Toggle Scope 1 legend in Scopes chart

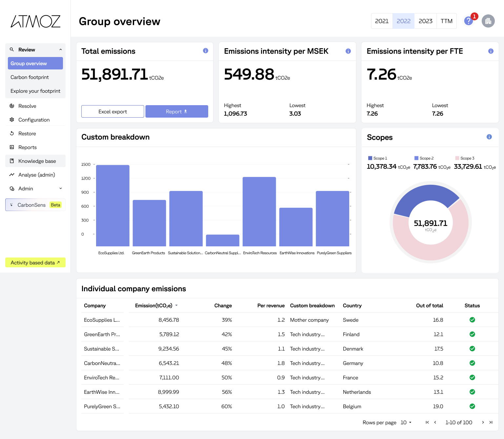point(377,158)
